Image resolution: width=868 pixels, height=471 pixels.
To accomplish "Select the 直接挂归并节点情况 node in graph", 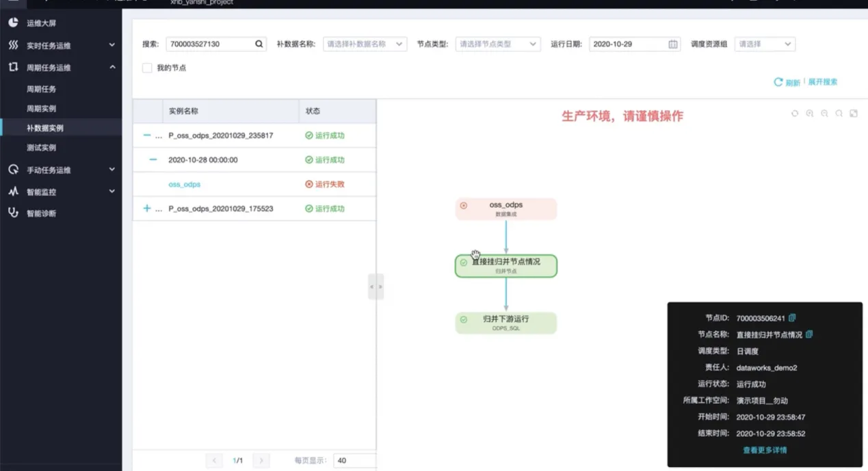I will [x=506, y=266].
